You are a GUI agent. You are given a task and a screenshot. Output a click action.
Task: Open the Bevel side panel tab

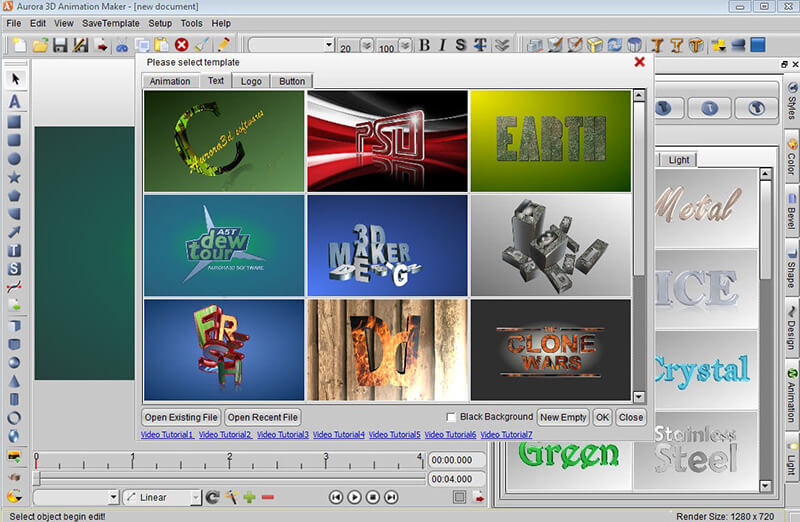(x=792, y=211)
